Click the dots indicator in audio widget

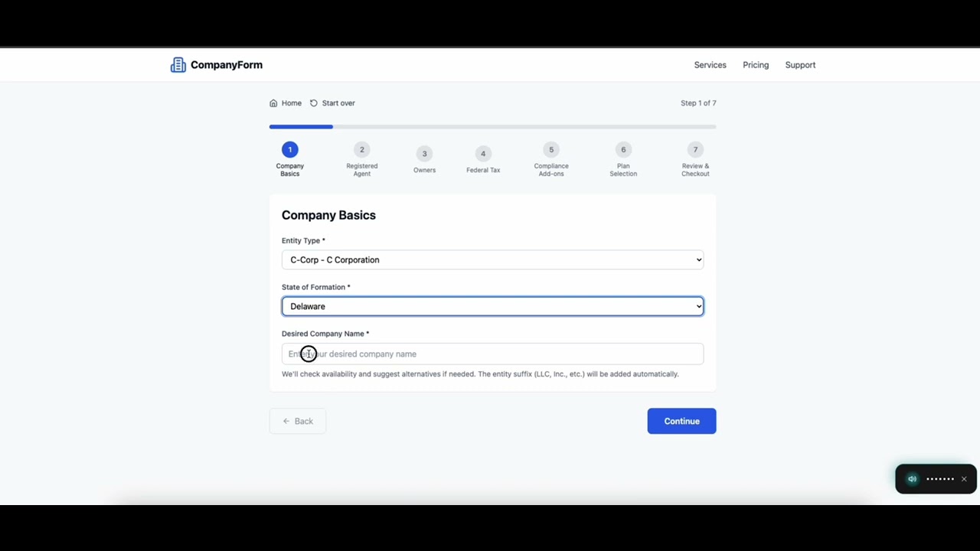940,479
